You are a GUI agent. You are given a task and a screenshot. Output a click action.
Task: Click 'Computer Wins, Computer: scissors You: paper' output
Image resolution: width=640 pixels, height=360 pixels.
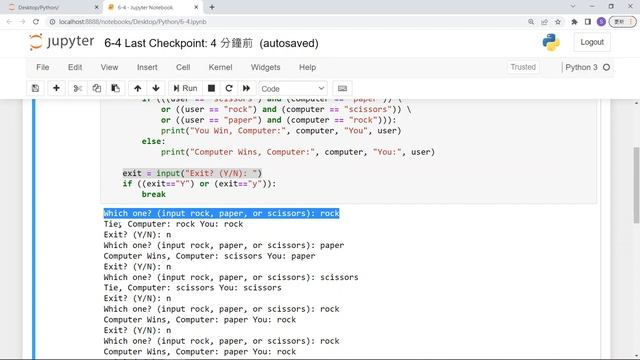(209, 256)
